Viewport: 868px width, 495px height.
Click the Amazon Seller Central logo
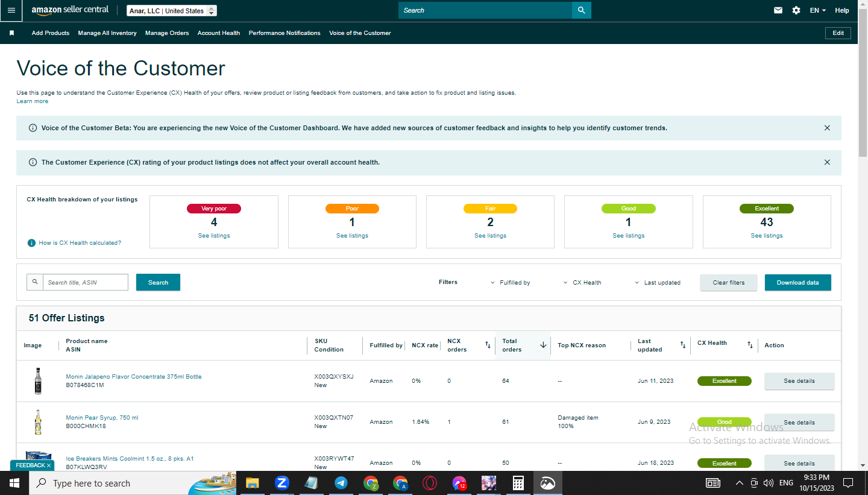click(70, 10)
